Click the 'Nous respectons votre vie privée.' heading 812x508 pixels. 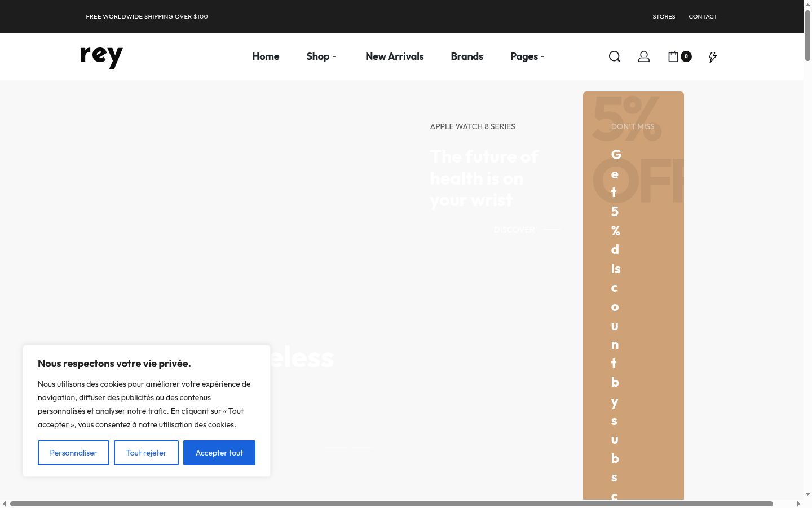click(x=114, y=364)
